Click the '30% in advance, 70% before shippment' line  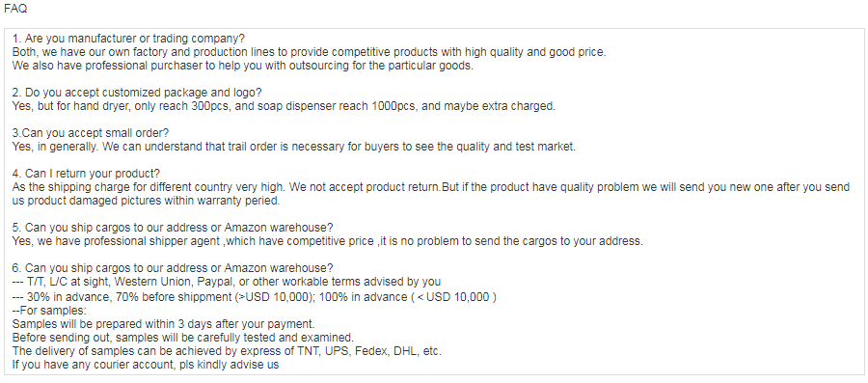point(254,297)
